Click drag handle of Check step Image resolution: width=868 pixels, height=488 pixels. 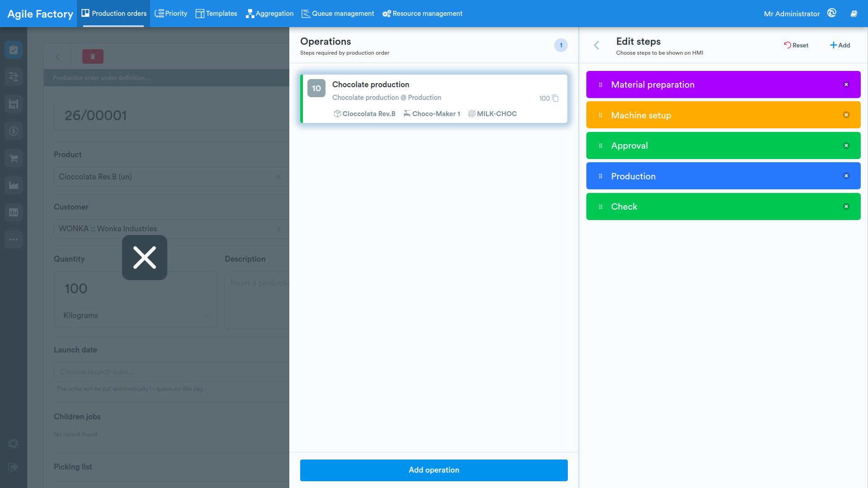(x=600, y=206)
